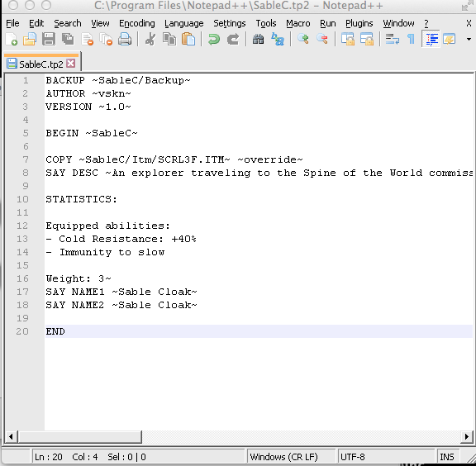The height and width of the screenshot is (466, 476).
Task: Click the horizontal scrollbar right arrow
Action: click(x=467, y=437)
